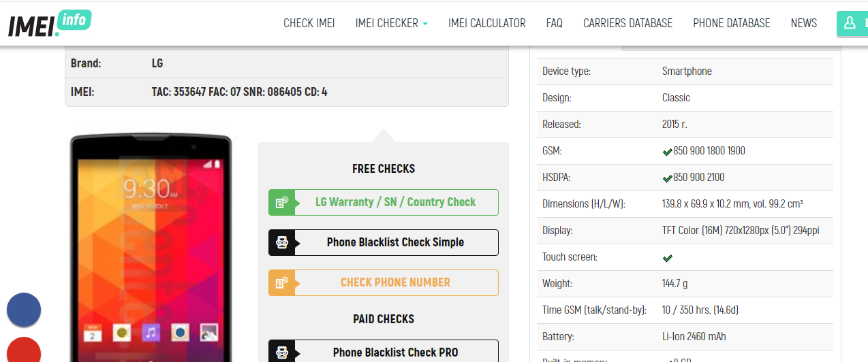Open the FAQ page

[x=554, y=23]
